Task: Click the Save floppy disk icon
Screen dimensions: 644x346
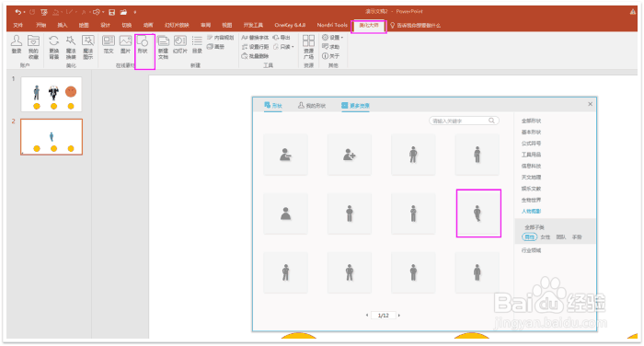Action: pos(111,12)
